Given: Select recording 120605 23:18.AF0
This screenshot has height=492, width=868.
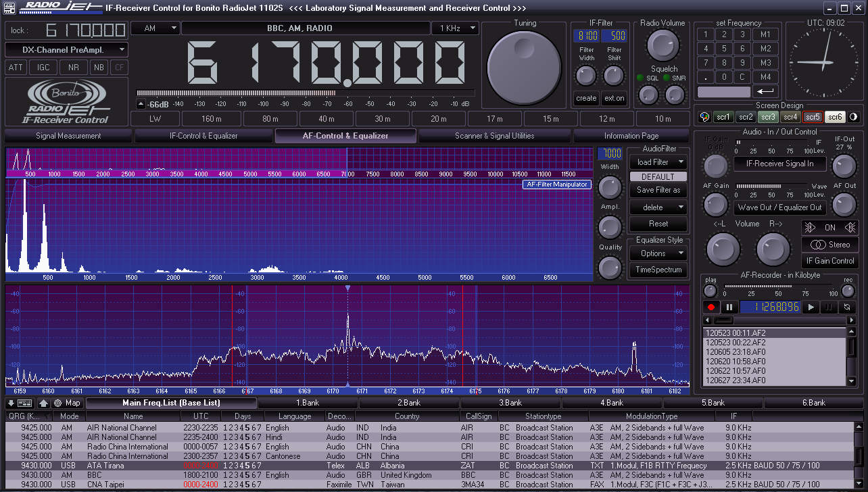Looking at the screenshot, I should click(775, 352).
